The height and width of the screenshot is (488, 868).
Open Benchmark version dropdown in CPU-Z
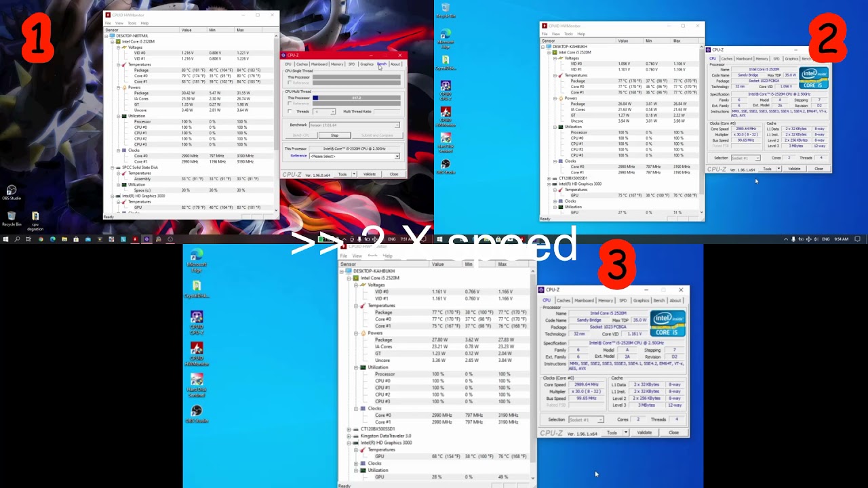(x=354, y=125)
